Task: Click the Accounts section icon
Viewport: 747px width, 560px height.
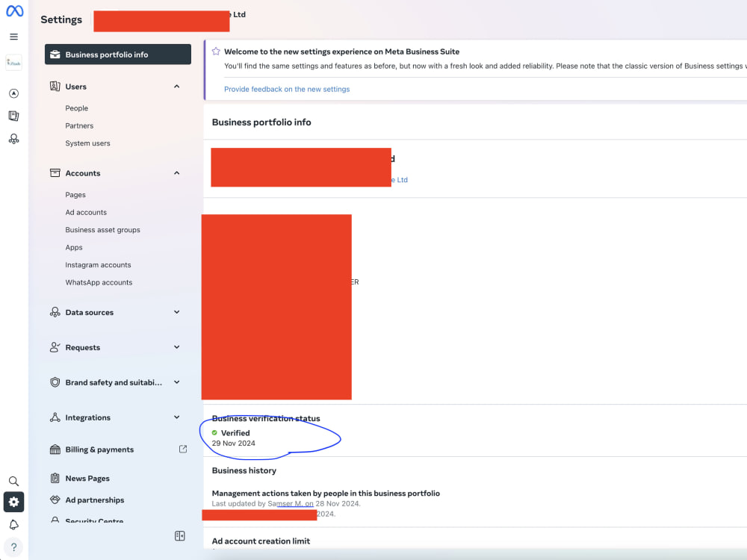Action: coord(55,173)
